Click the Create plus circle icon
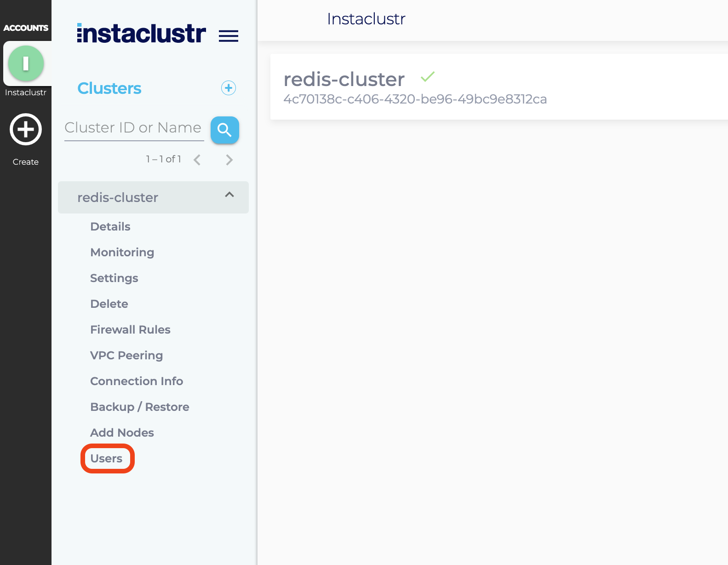Viewport: 728px width, 565px height. click(26, 129)
